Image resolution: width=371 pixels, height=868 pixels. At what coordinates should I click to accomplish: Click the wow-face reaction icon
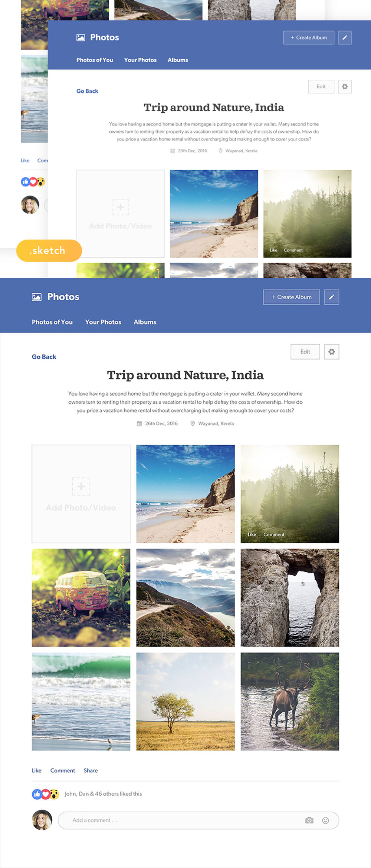(54, 794)
